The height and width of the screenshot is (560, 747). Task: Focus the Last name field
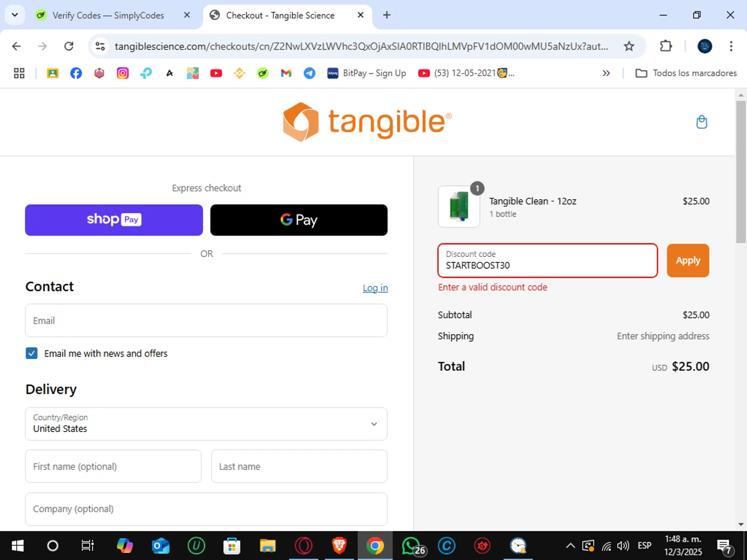coord(299,466)
